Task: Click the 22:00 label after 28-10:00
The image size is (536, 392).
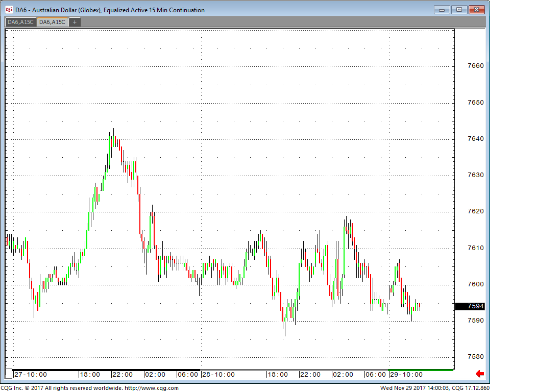Action: 310,375
